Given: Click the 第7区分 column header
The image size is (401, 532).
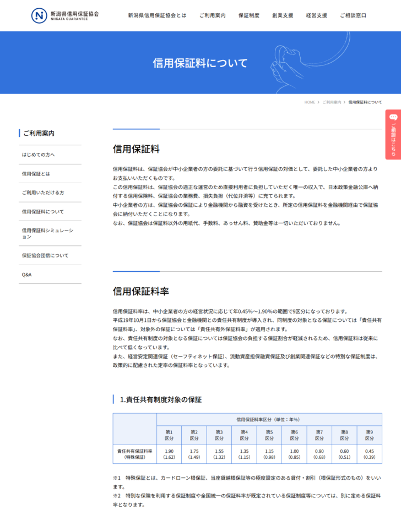Looking at the screenshot, I should click(319, 435).
